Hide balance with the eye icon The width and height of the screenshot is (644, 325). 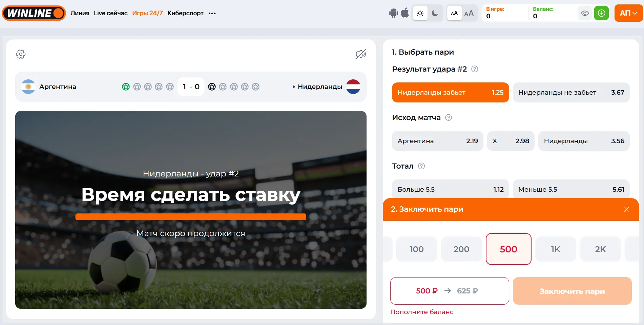point(585,13)
